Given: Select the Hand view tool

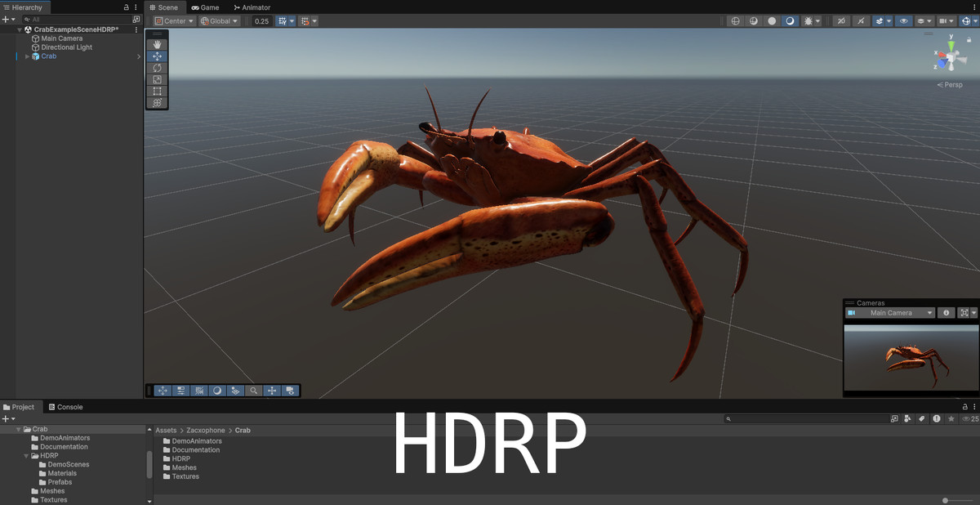Looking at the screenshot, I should [x=157, y=45].
